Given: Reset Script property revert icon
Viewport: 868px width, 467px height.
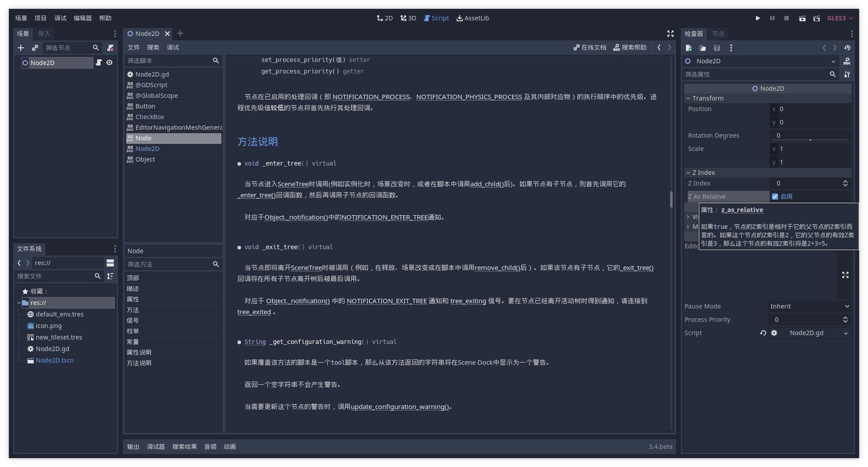Looking at the screenshot, I should click(763, 333).
